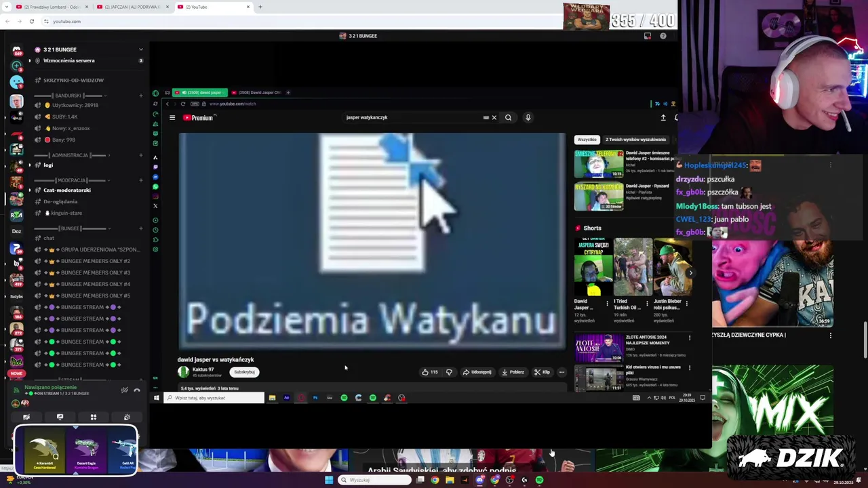This screenshot has height=488, width=868.
Task: Open the on-screen keyboard icon in search box
Action: pos(486,117)
